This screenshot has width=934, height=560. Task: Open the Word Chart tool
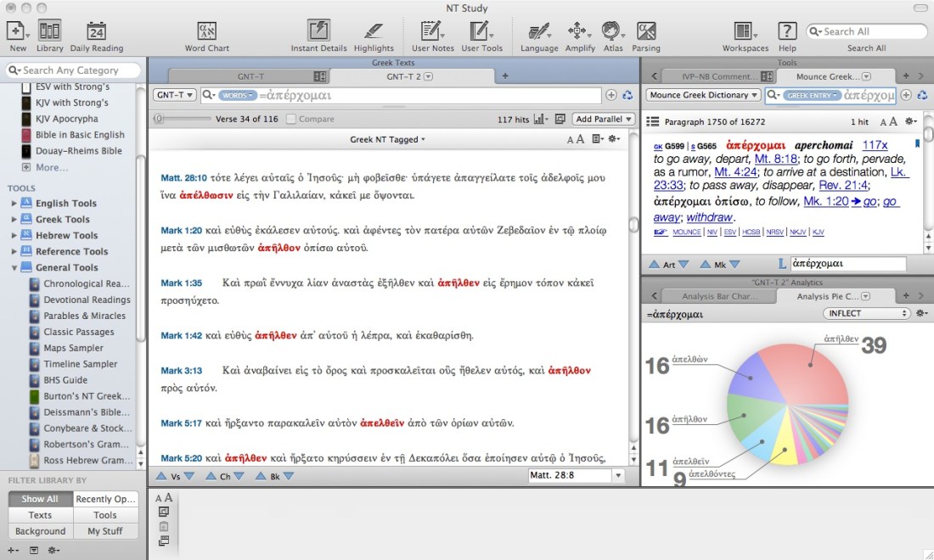[206, 31]
